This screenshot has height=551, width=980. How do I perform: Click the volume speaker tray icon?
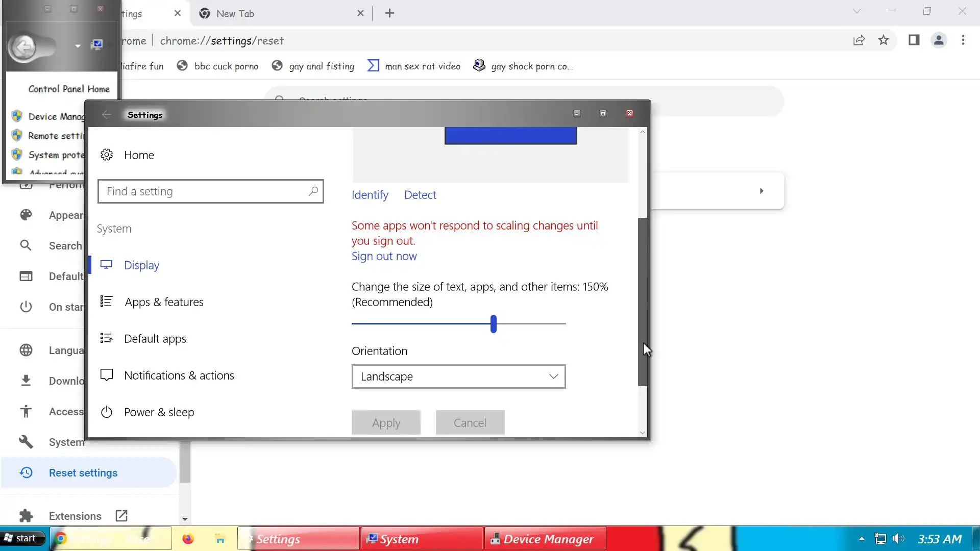pyautogui.click(x=898, y=539)
